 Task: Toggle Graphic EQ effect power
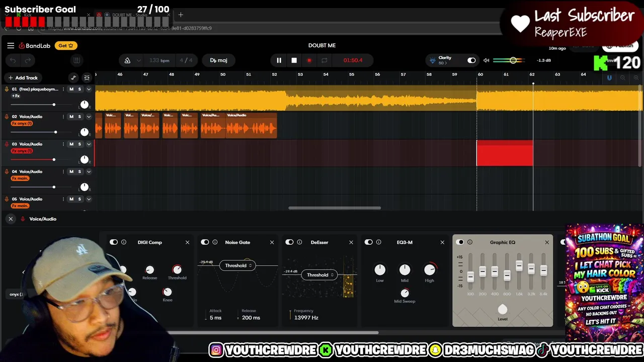pos(460,242)
